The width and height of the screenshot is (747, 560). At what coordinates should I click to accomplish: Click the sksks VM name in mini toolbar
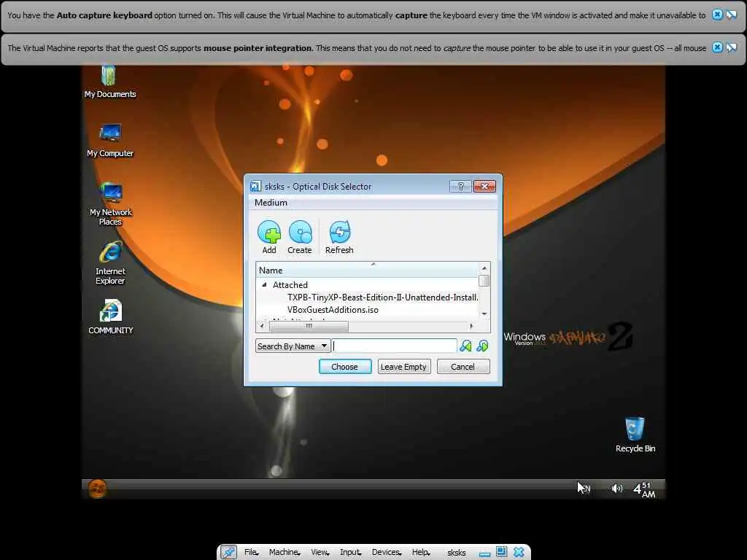tap(457, 553)
